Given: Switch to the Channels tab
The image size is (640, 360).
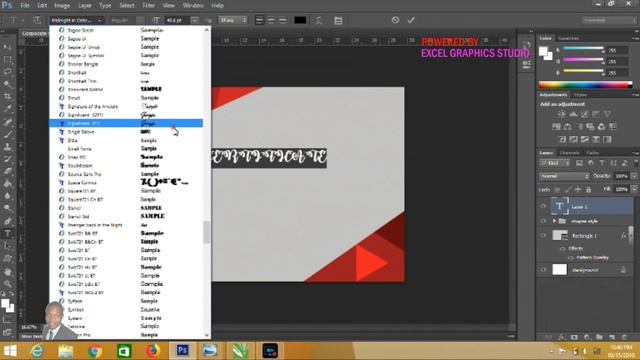Looking at the screenshot, I should click(569, 153).
